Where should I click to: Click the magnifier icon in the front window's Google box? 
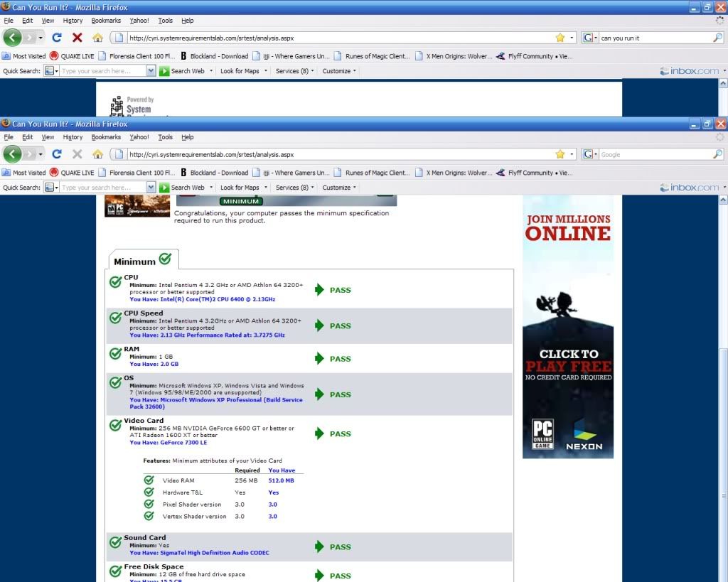(x=717, y=154)
